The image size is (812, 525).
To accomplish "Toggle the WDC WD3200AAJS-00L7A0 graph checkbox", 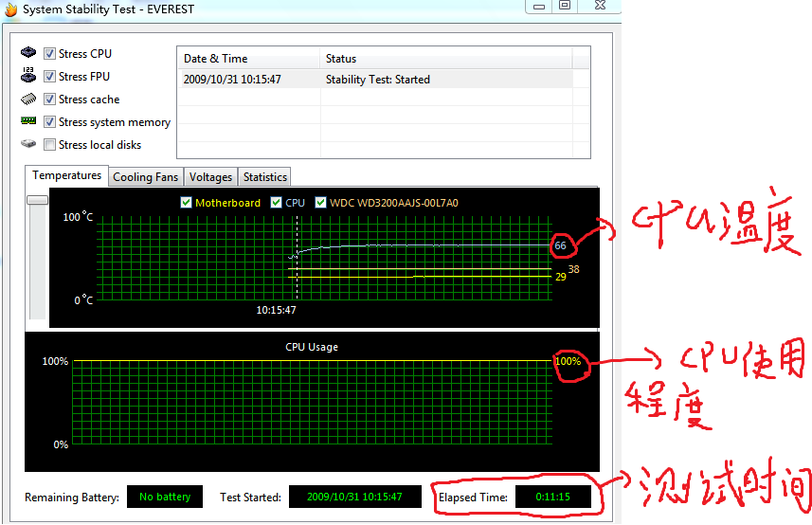I will 321,203.
